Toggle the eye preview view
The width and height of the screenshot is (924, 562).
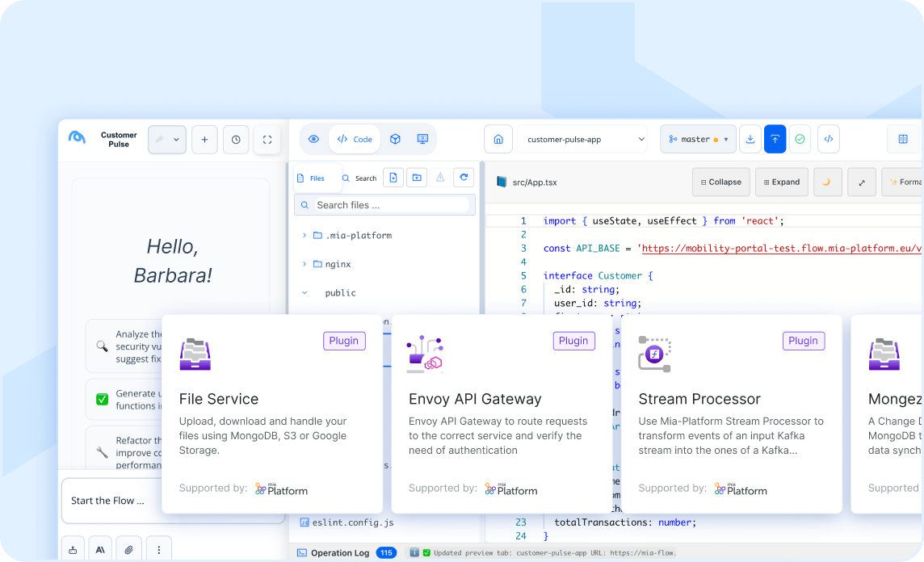[313, 139]
